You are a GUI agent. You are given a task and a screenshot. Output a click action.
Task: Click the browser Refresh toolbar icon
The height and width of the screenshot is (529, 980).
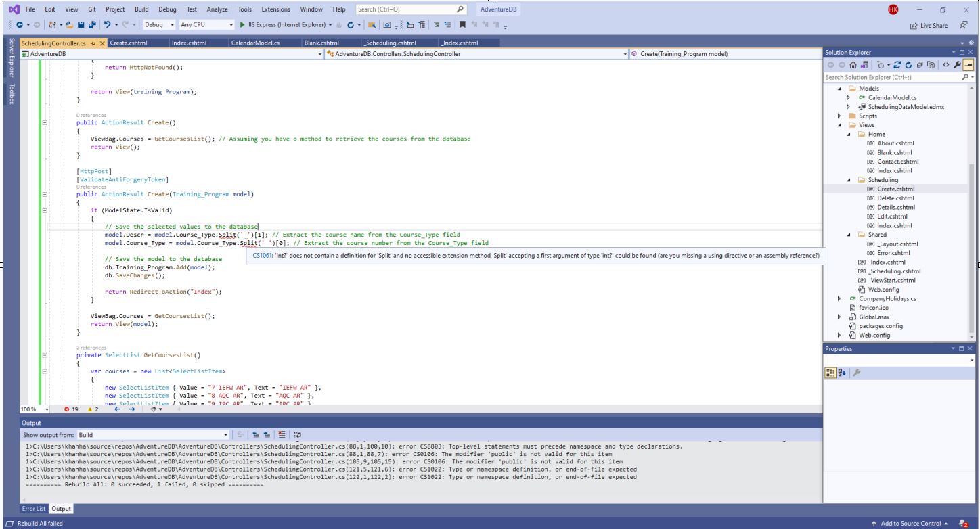click(x=350, y=24)
